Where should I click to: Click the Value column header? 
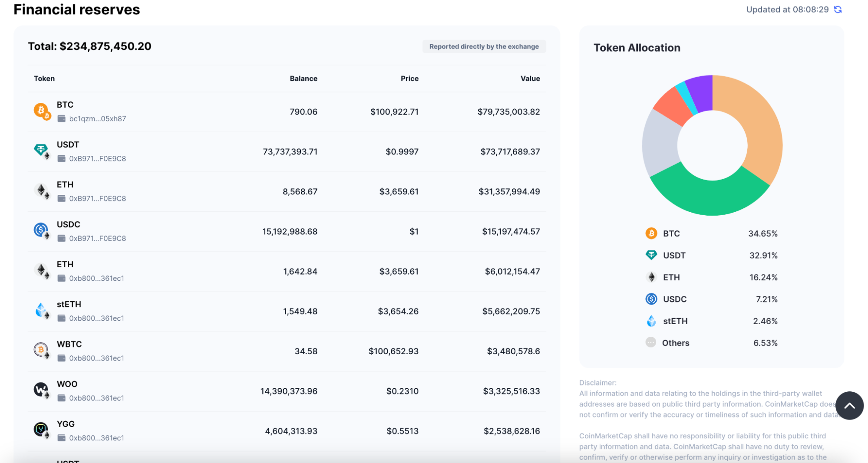pos(530,79)
